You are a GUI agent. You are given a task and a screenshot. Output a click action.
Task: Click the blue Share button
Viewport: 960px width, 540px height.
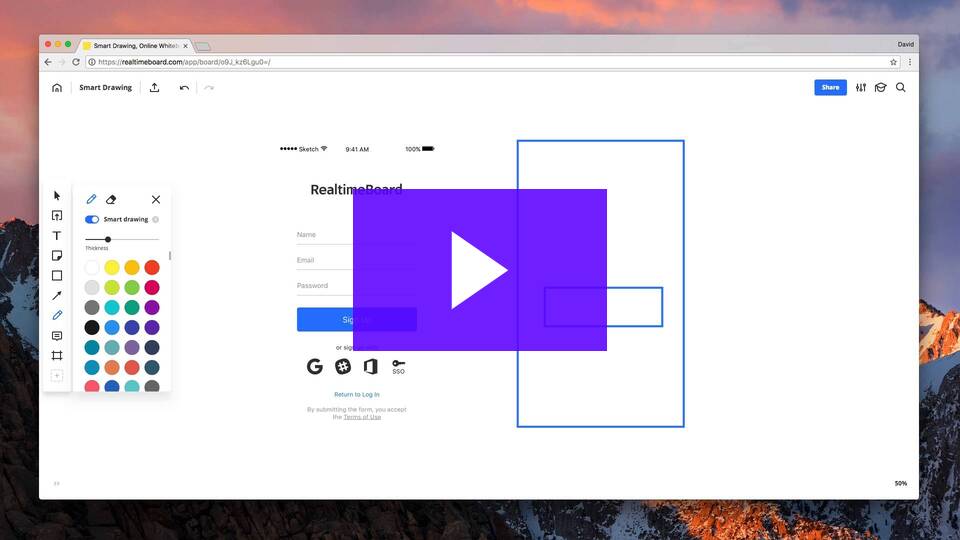pos(830,88)
